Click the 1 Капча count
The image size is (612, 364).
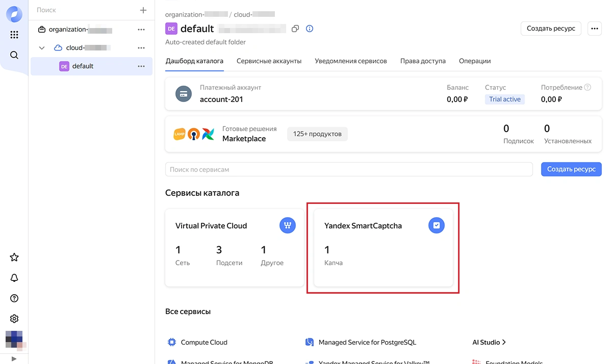pyautogui.click(x=334, y=255)
